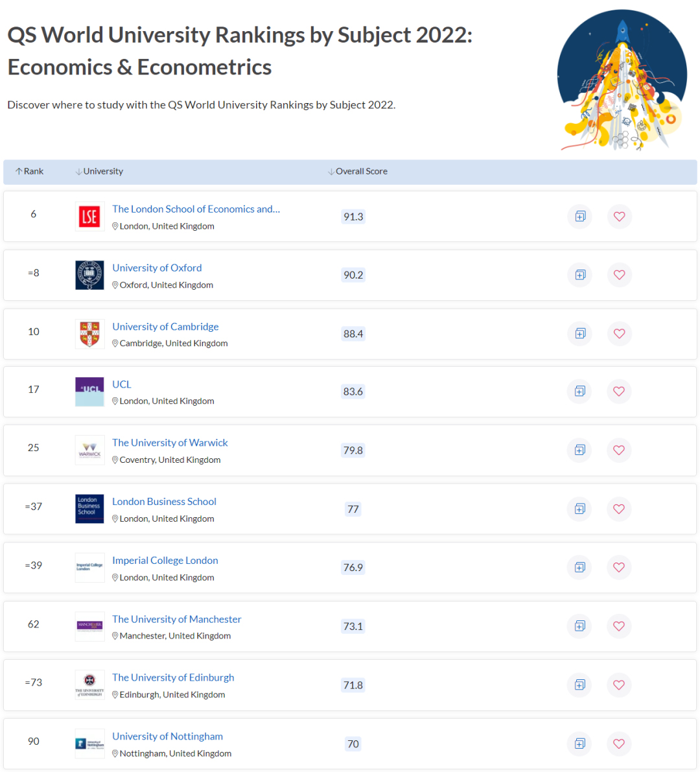700x772 pixels.
Task: Click the compare icon for LSE
Action: pyautogui.click(x=579, y=216)
